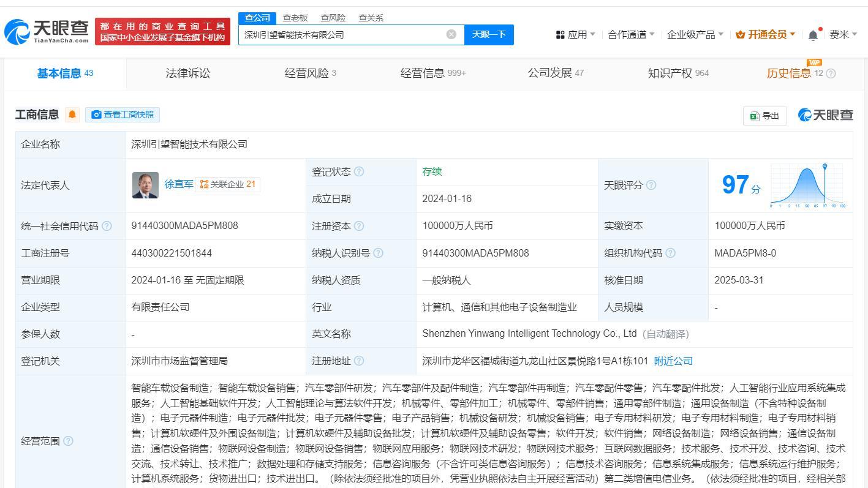Click the founding date 2024-01-16 value
This screenshot has width=868, height=488.
[447, 199]
